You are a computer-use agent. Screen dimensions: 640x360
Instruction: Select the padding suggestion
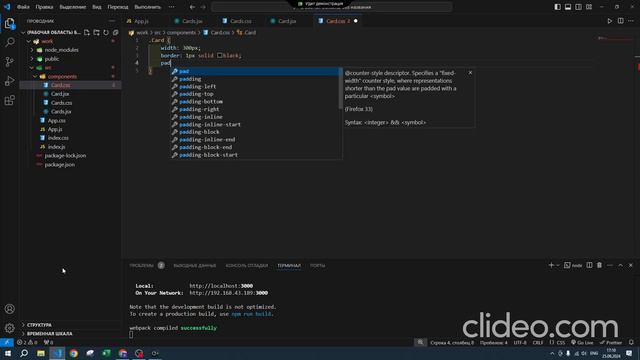[x=256, y=79]
